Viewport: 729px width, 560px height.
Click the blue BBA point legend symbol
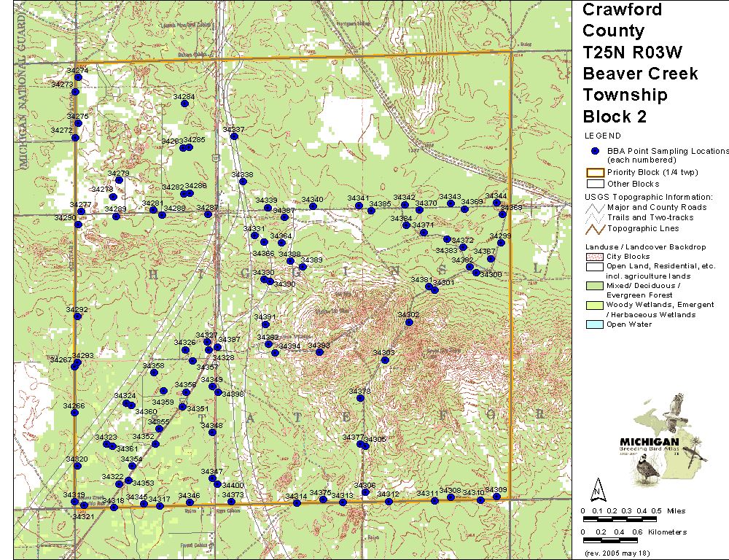coord(596,150)
